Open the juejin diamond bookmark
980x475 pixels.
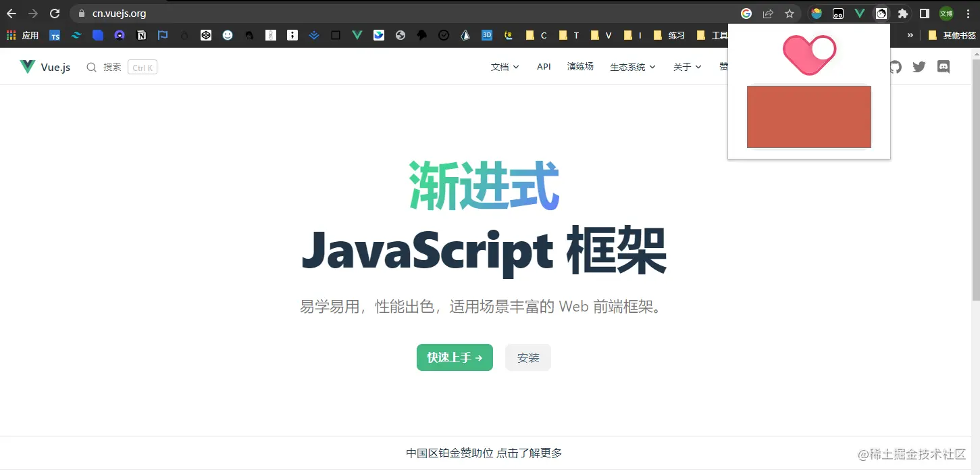point(314,35)
